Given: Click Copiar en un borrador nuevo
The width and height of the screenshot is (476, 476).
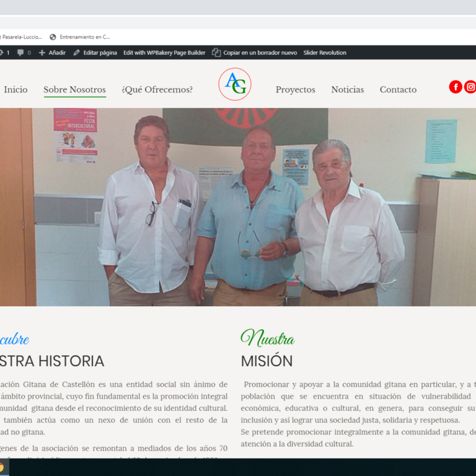Looking at the screenshot, I should tap(254, 53).
